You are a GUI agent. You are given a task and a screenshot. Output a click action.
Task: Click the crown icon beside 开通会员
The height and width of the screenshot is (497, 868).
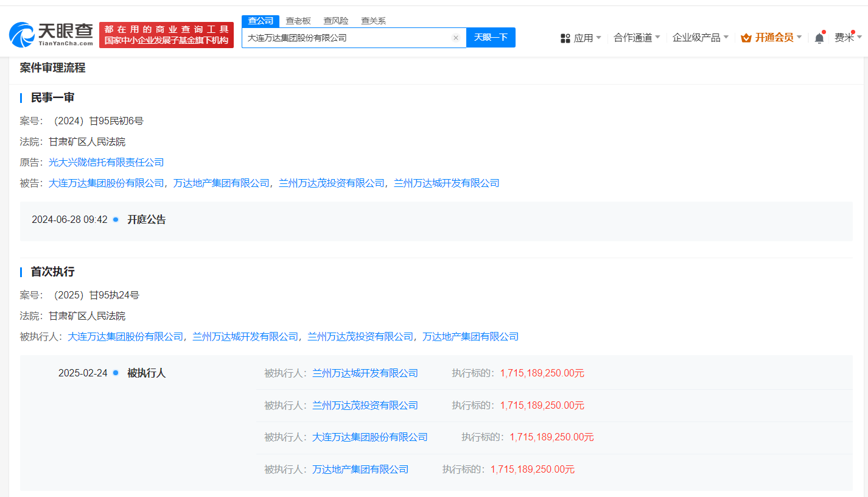point(746,38)
